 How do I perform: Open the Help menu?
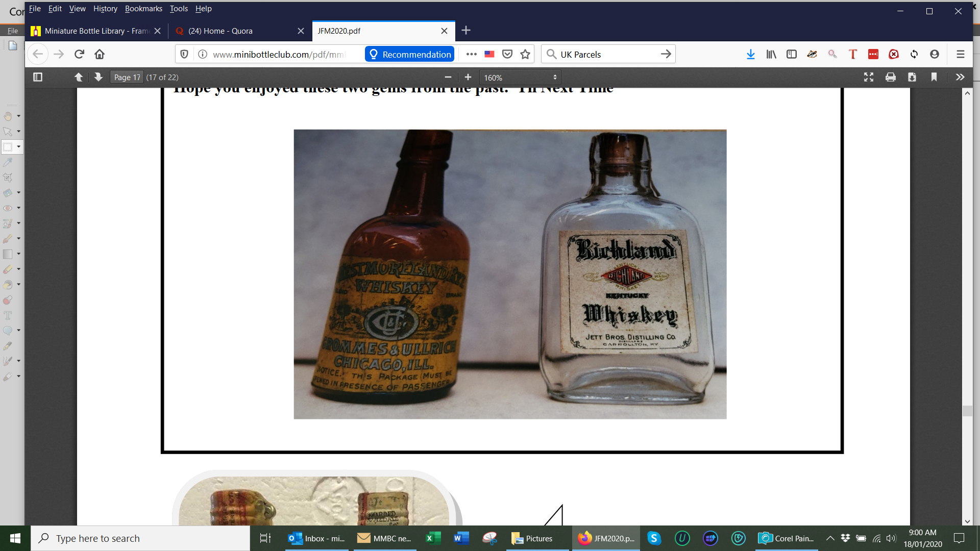pyautogui.click(x=203, y=9)
